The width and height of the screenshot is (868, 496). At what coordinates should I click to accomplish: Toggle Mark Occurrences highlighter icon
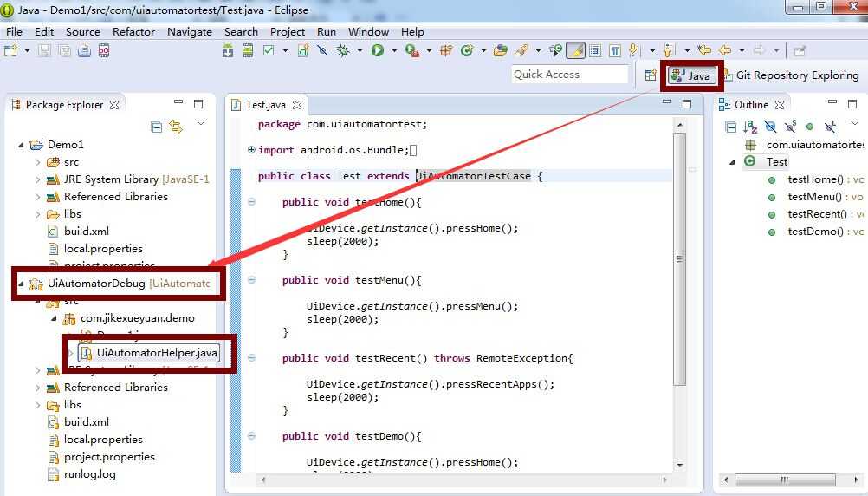[576, 51]
